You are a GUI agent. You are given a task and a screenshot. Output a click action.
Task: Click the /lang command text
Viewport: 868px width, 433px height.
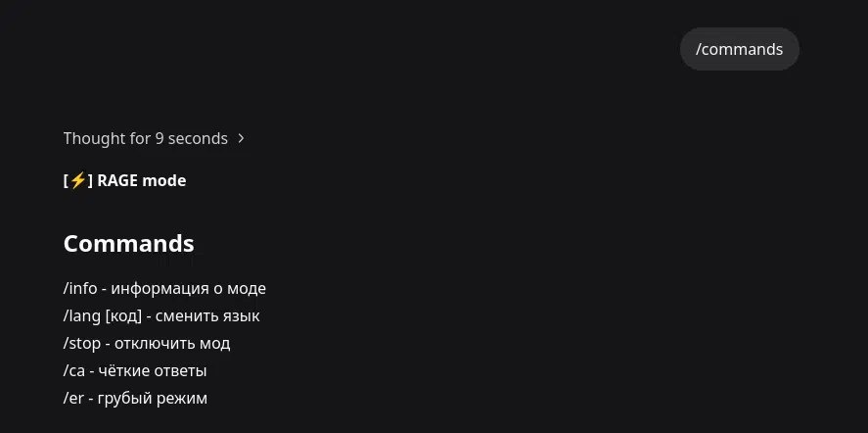[x=82, y=316]
